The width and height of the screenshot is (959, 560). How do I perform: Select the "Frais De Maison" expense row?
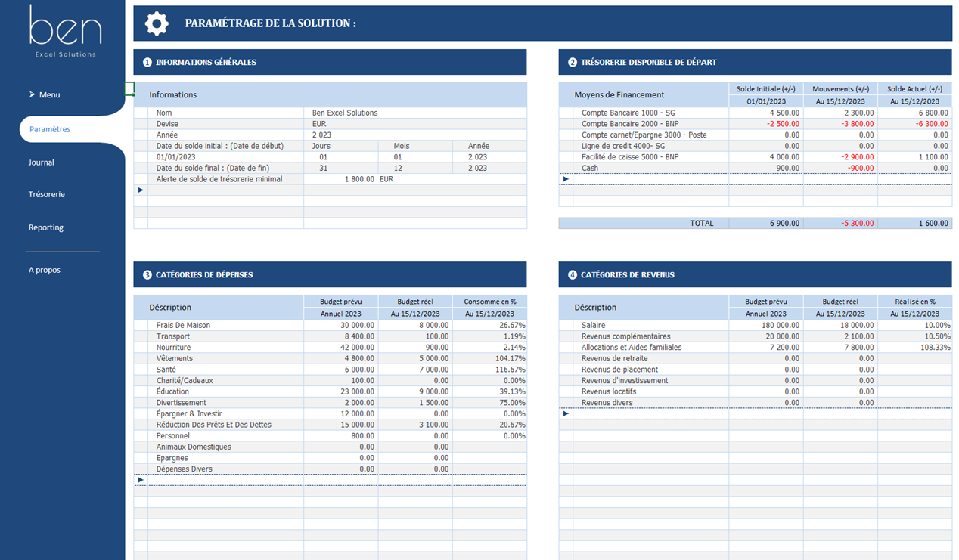[183, 325]
